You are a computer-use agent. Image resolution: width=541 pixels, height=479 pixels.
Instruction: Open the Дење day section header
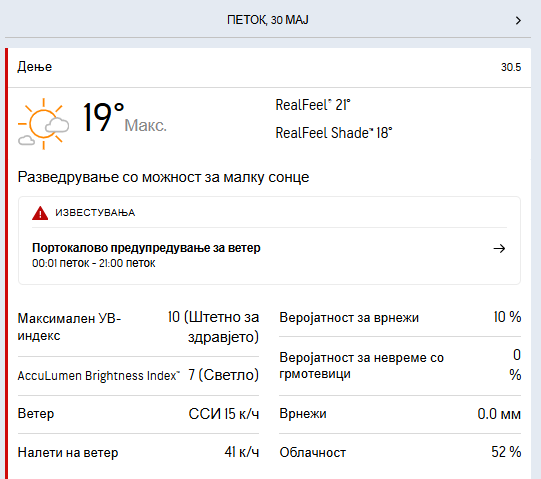click(x=269, y=67)
